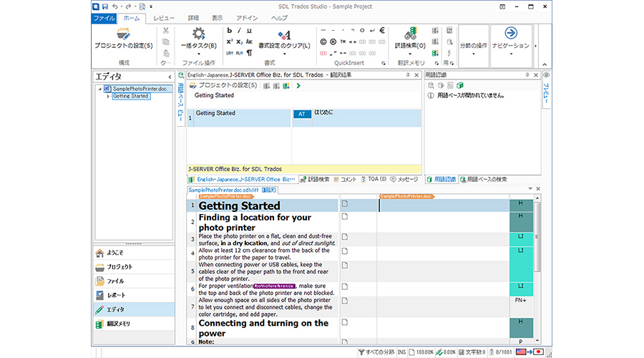Image resolution: width=644 pixels, height=358 pixels.
Task: Insert the degree symbol from QuickInsert
Action: [362, 30]
